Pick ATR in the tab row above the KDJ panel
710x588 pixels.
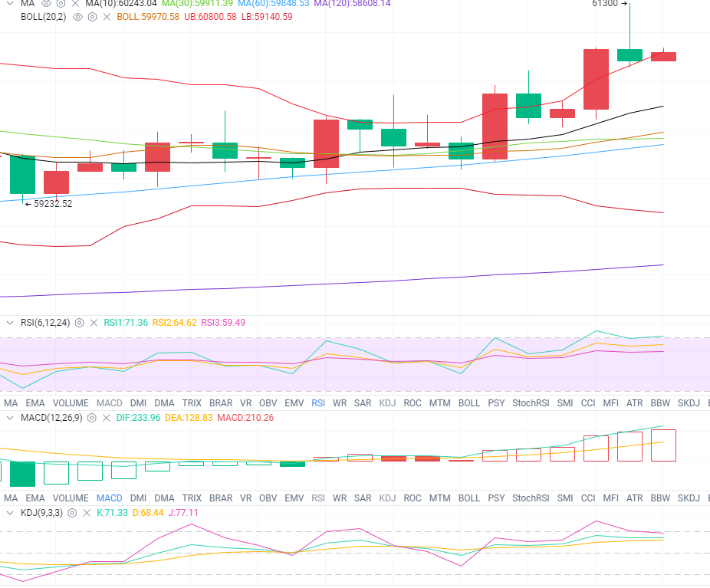(x=634, y=498)
